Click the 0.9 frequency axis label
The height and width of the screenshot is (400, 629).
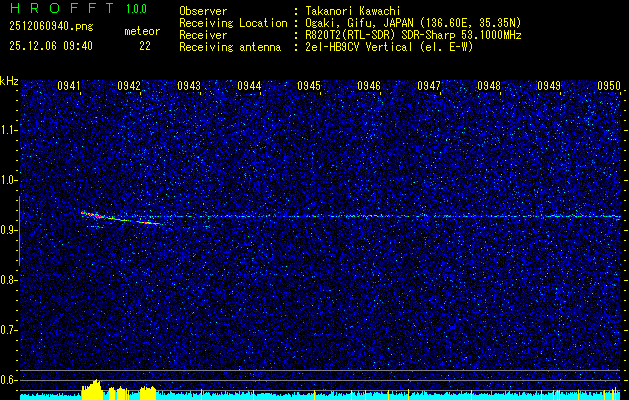[9, 230]
